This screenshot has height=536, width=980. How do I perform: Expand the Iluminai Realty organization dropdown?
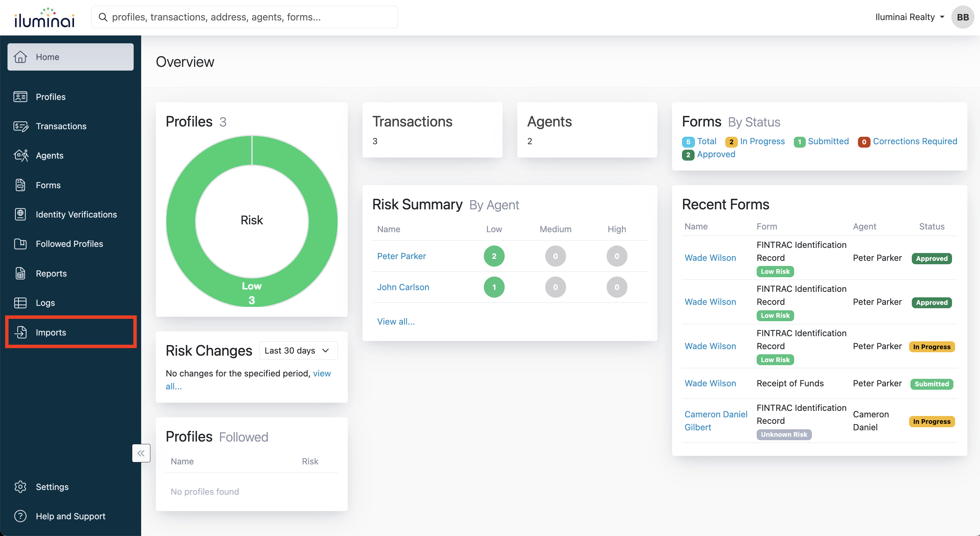[x=909, y=17]
